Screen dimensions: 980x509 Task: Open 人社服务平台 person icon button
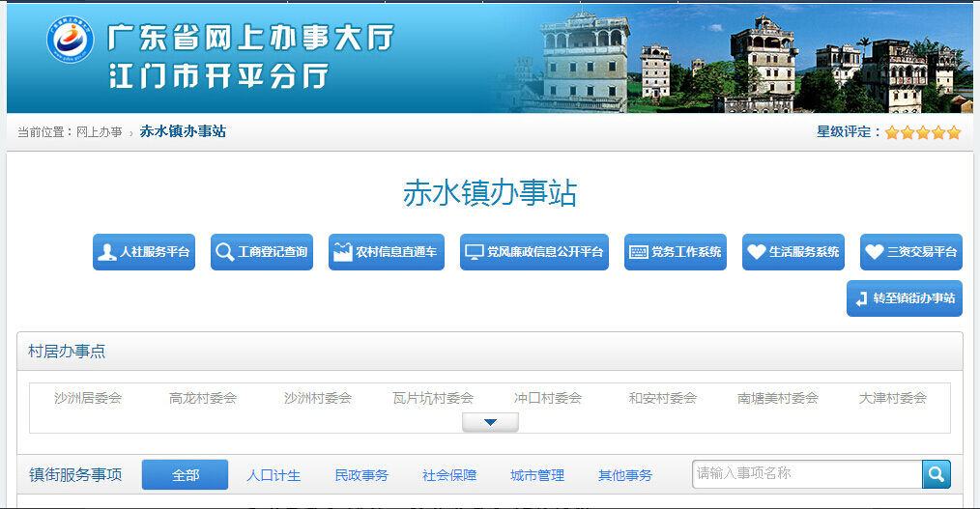[x=144, y=252]
